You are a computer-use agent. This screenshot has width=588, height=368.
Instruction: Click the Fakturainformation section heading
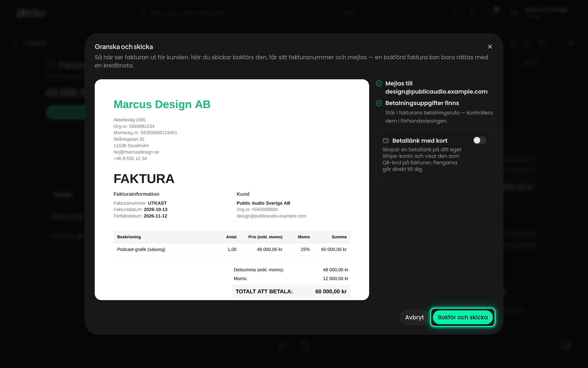136,194
